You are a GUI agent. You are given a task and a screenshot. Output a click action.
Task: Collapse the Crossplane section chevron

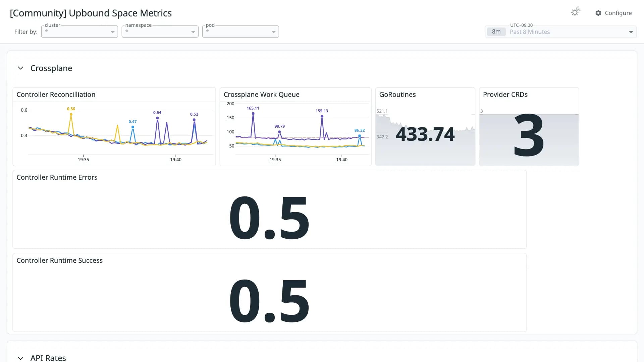(20, 68)
